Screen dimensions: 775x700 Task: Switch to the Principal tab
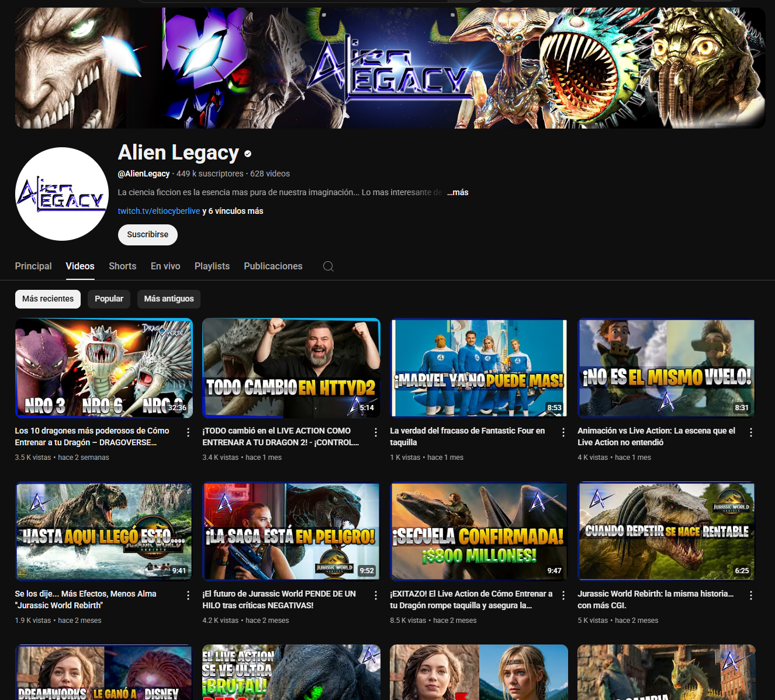click(x=33, y=266)
